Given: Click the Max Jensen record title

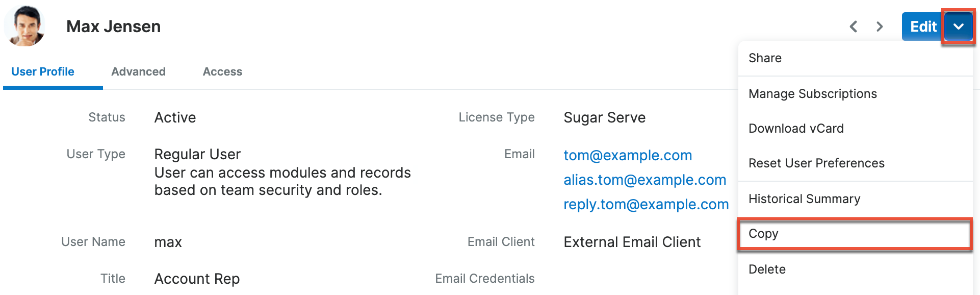Looking at the screenshot, I should pyautogui.click(x=113, y=27).
